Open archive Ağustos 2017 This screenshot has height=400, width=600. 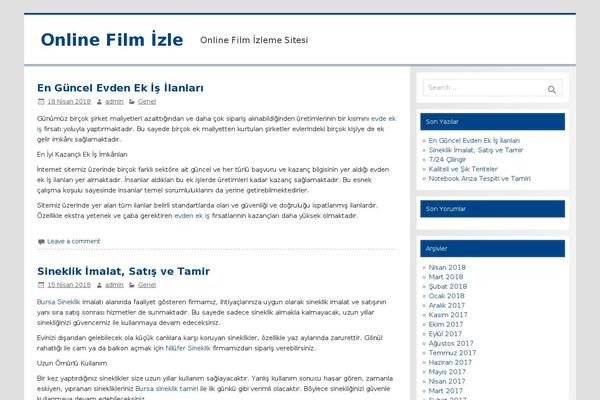click(x=451, y=343)
